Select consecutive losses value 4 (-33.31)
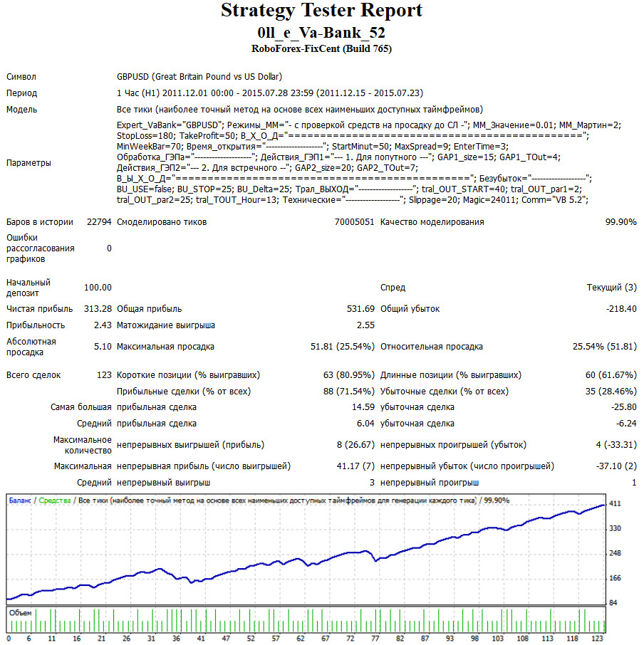This screenshot has height=645, width=644. tap(616, 445)
